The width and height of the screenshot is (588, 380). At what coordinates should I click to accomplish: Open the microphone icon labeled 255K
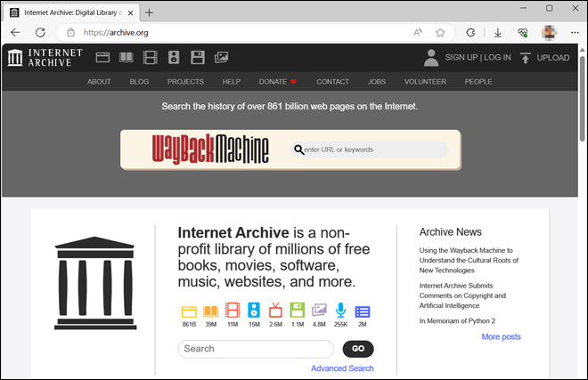coord(340,311)
